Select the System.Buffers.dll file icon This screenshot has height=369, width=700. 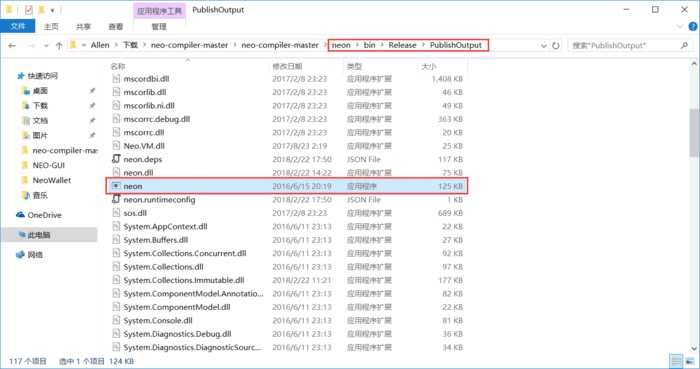tap(116, 240)
